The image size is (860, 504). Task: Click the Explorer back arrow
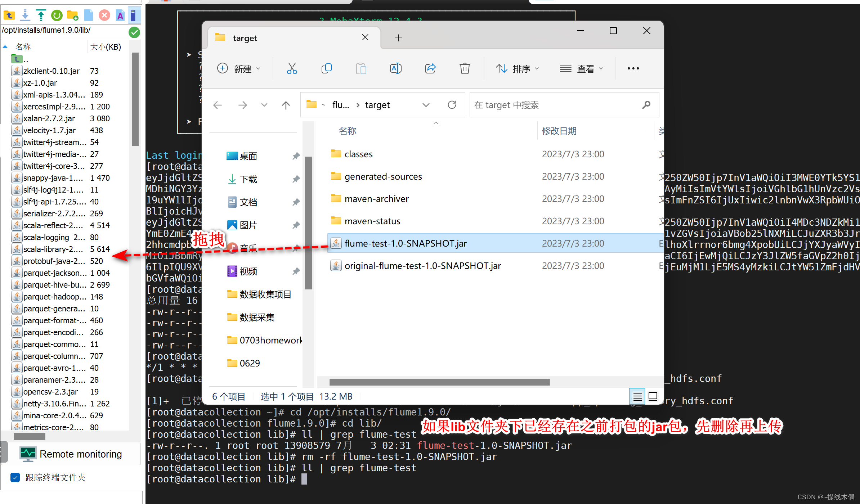[x=218, y=105]
